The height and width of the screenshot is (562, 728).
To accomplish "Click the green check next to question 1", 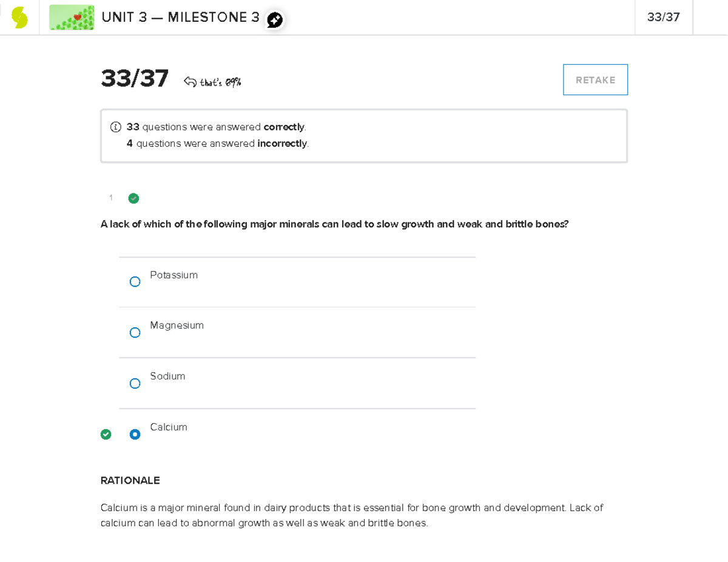I will click(133, 198).
